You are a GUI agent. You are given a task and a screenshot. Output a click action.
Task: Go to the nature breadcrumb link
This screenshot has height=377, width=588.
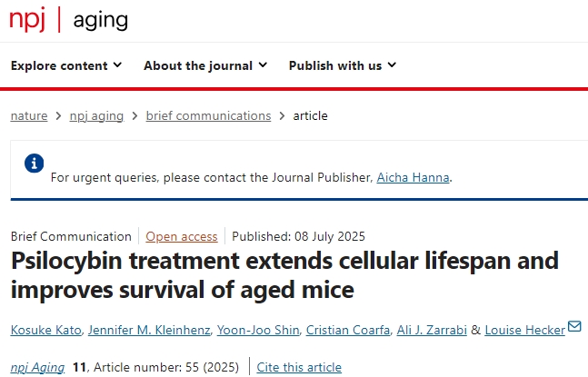tap(29, 115)
